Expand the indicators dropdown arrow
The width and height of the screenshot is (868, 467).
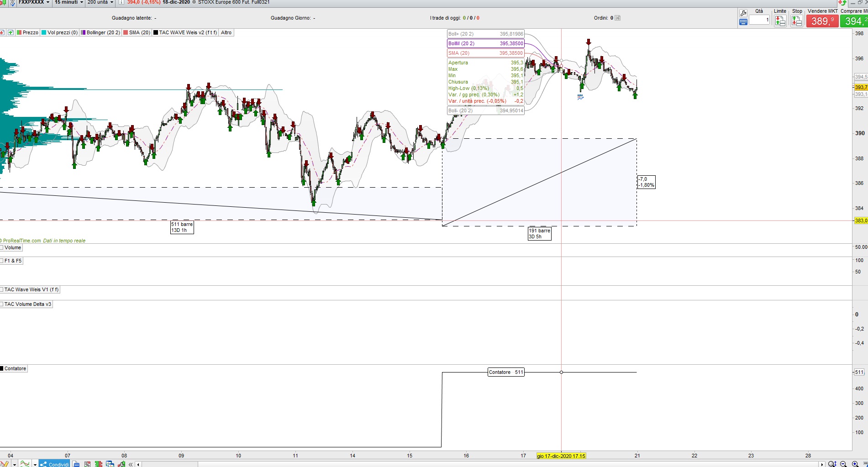[35, 464]
